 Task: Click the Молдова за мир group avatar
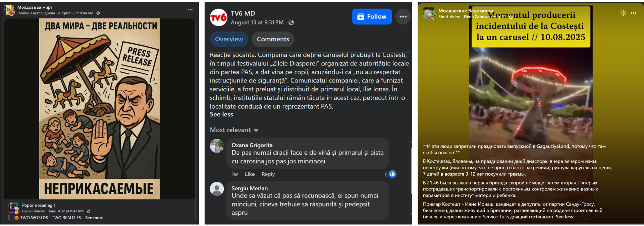click(x=9, y=10)
